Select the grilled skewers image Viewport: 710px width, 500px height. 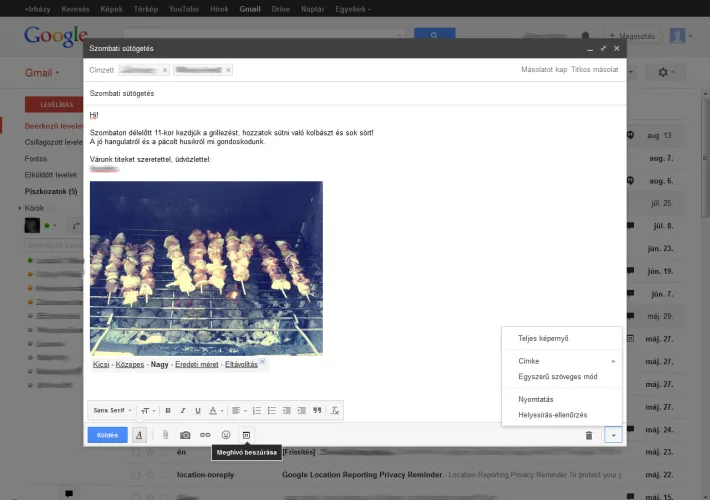coord(206,268)
